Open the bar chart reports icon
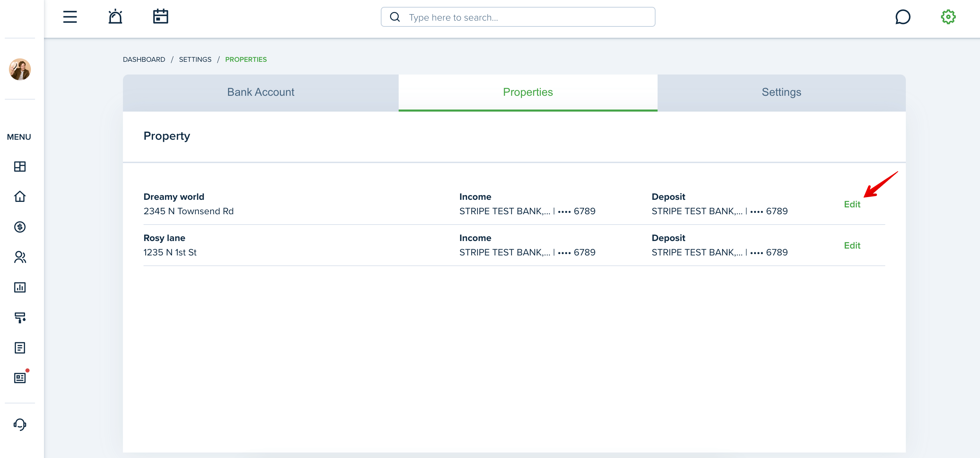The width and height of the screenshot is (980, 458). tap(20, 287)
